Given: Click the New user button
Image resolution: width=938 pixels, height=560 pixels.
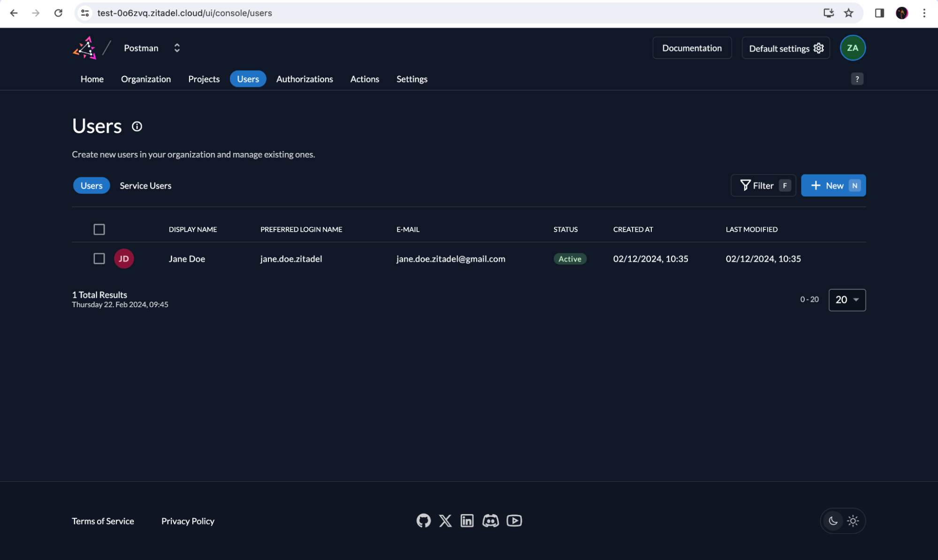Looking at the screenshot, I should coord(833,186).
